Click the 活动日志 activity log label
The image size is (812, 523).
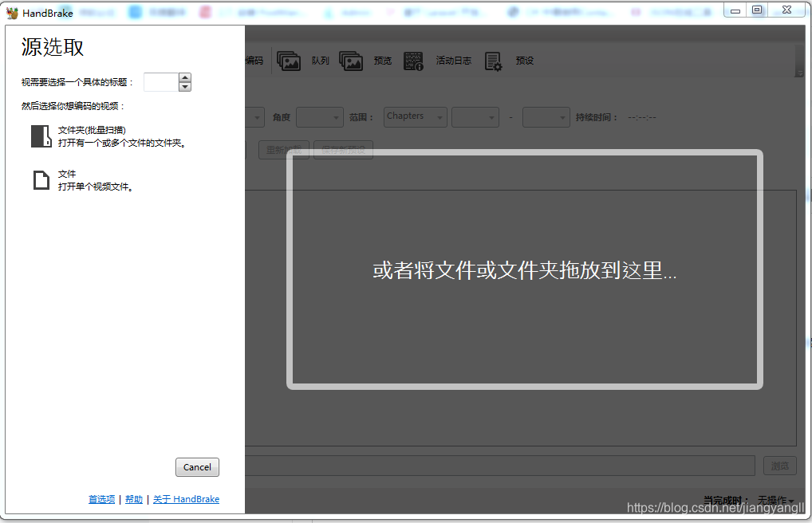(x=454, y=61)
